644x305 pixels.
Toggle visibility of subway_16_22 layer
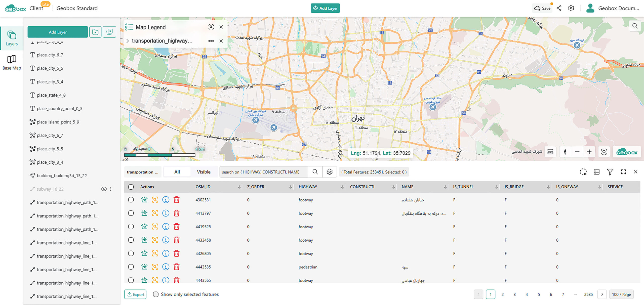104,189
